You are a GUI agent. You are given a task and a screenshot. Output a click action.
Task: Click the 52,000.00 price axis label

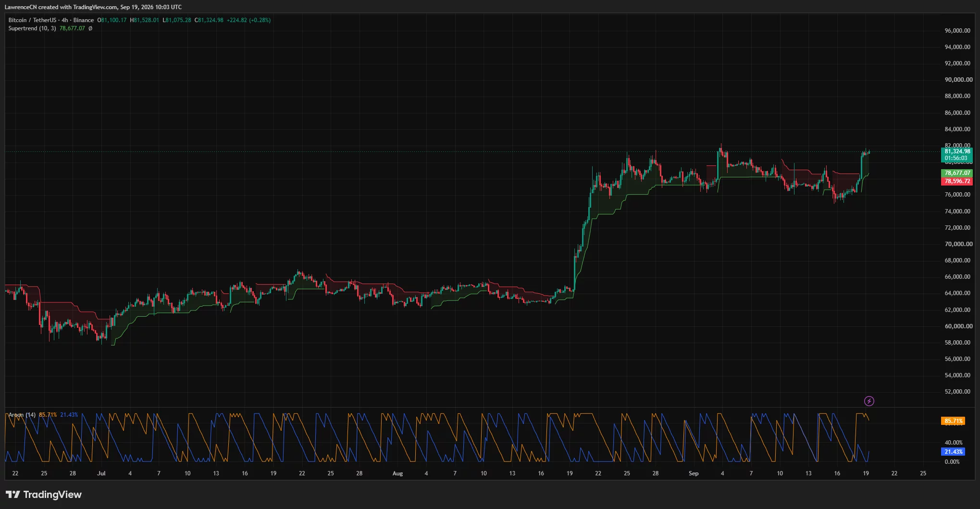click(958, 392)
